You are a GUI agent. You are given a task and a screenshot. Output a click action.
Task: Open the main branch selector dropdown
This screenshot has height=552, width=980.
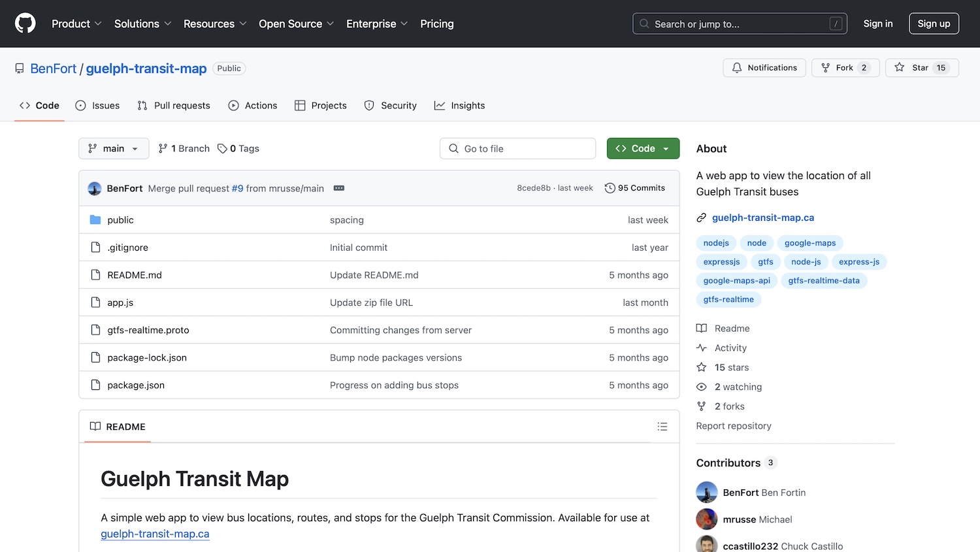point(114,149)
